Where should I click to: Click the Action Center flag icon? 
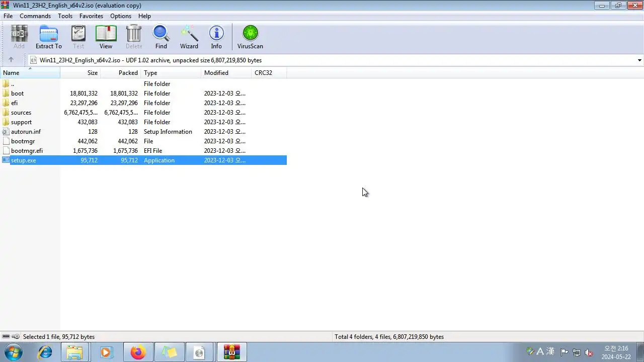[565, 352]
